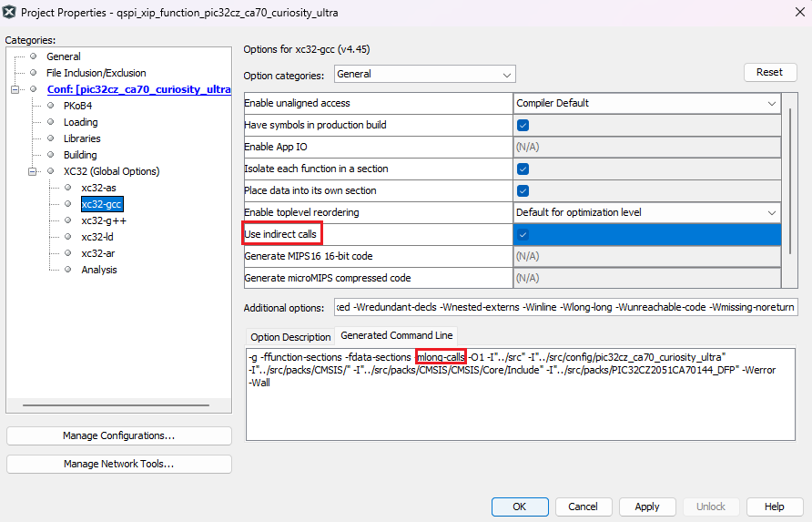Viewport: 812px width, 522px height.
Task: Click the Enable unaligned access label
Action: tap(297, 103)
